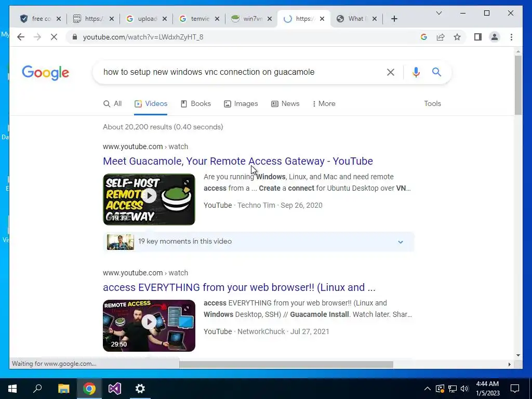
Task: Open the tab search dropdown arrow
Action: (x=438, y=13)
